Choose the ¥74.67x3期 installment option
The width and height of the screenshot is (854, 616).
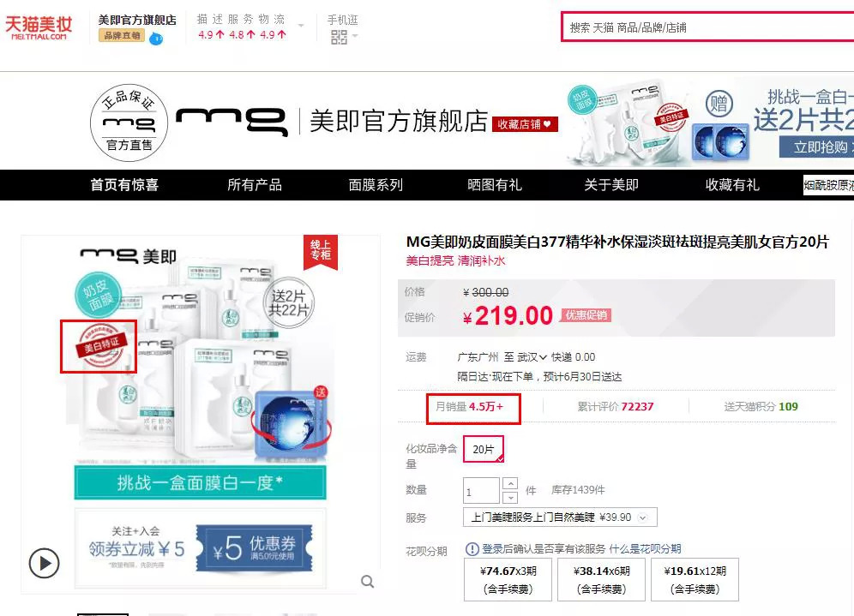pos(508,579)
